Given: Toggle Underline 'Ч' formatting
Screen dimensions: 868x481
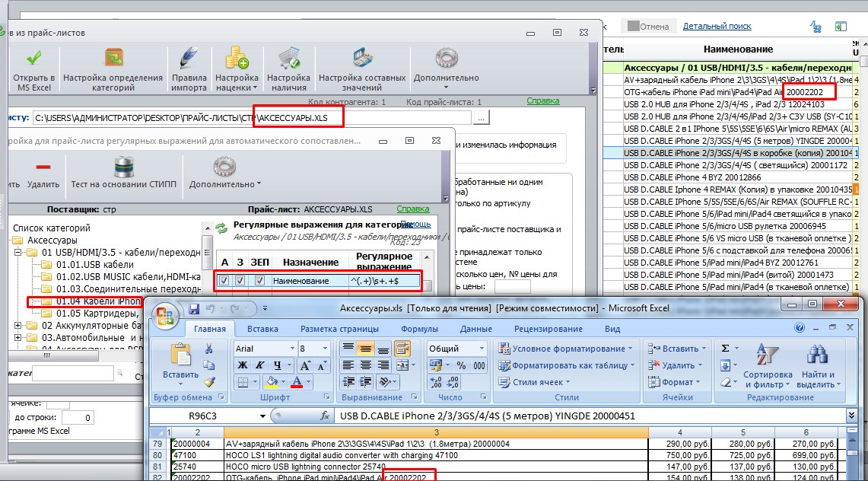Looking at the screenshot, I should tap(278, 365).
